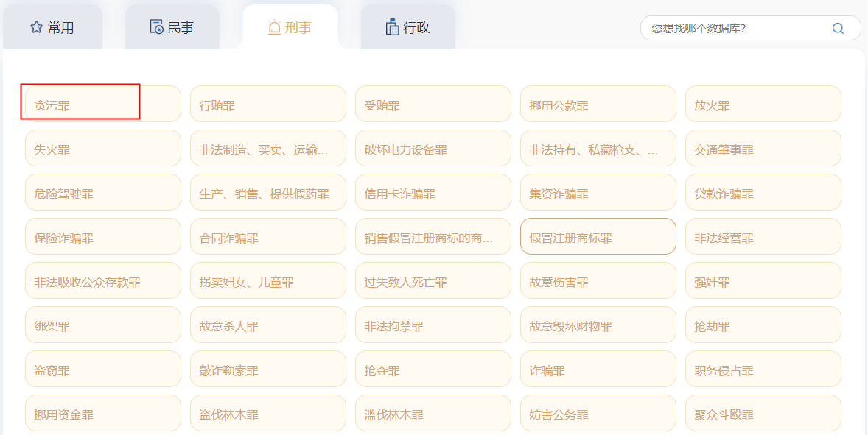The height and width of the screenshot is (435, 868).
Task: Click the document icon on 民事 tab
Action: pos(156,27)
